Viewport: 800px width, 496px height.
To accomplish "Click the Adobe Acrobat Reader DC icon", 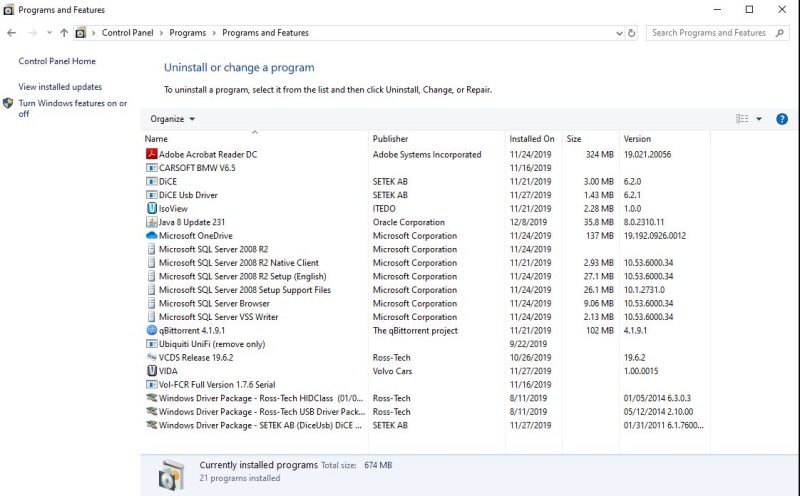I will click(x=152, y=154).
